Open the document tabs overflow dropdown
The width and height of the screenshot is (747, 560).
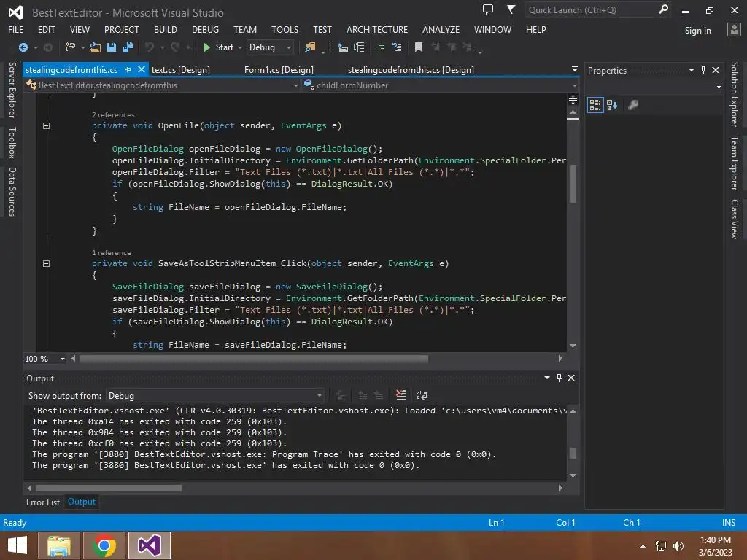point(575,69)
